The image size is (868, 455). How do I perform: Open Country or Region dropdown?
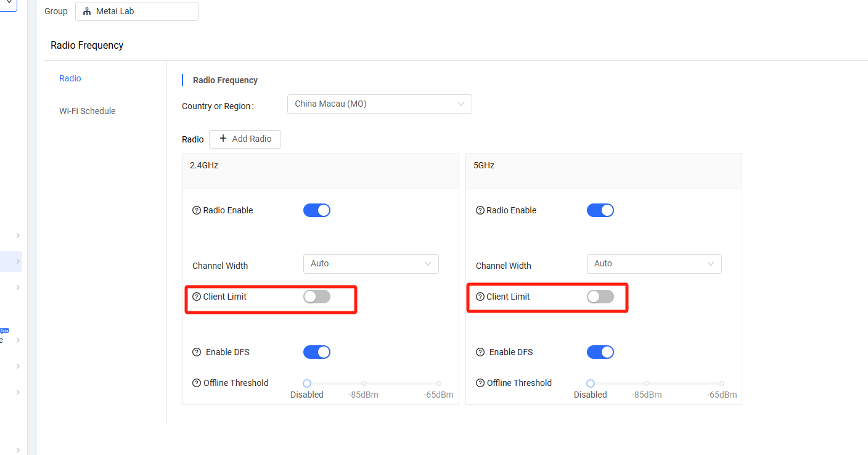(x=379, y=104)
